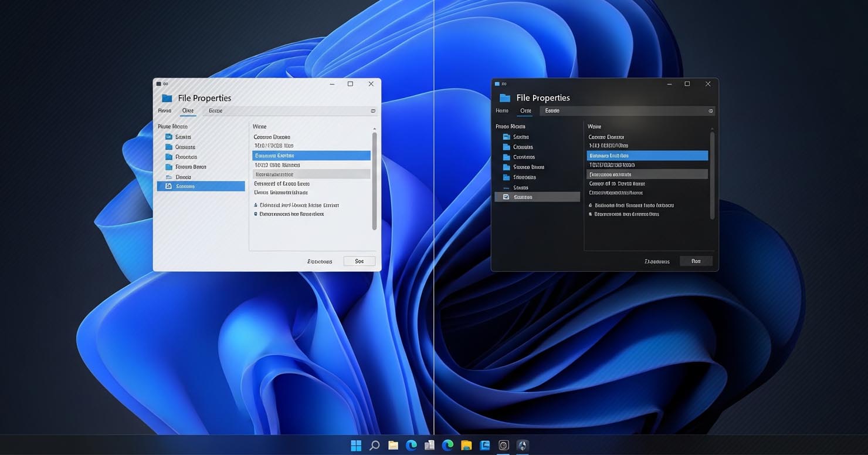The image size is (868, 455).
Task: Click the icon on dark window's gray selected sidebar row
Action: [506, 197]
